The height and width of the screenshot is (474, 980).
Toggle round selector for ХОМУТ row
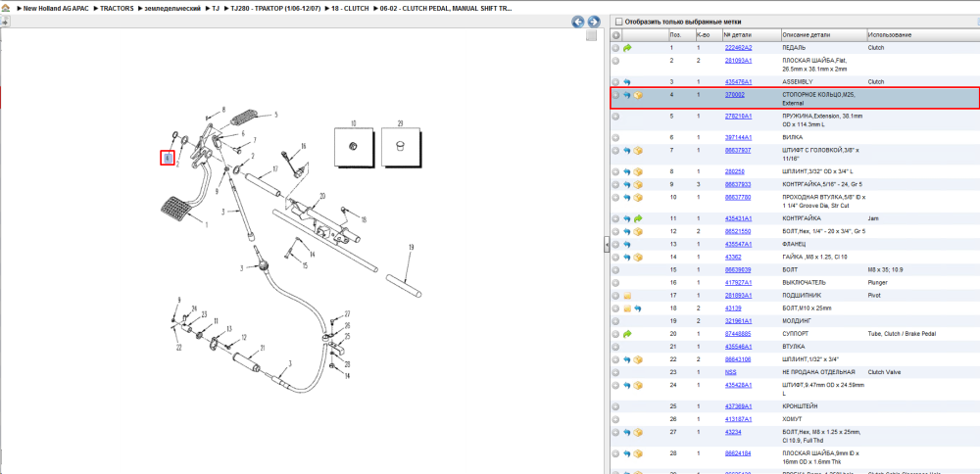click(x=615, y=419)
